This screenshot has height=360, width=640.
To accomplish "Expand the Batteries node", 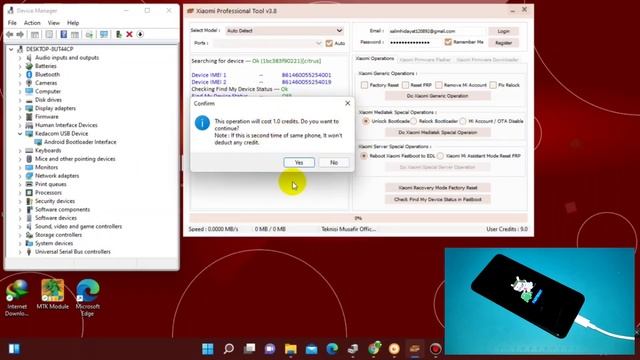I will tap(20, 66).
